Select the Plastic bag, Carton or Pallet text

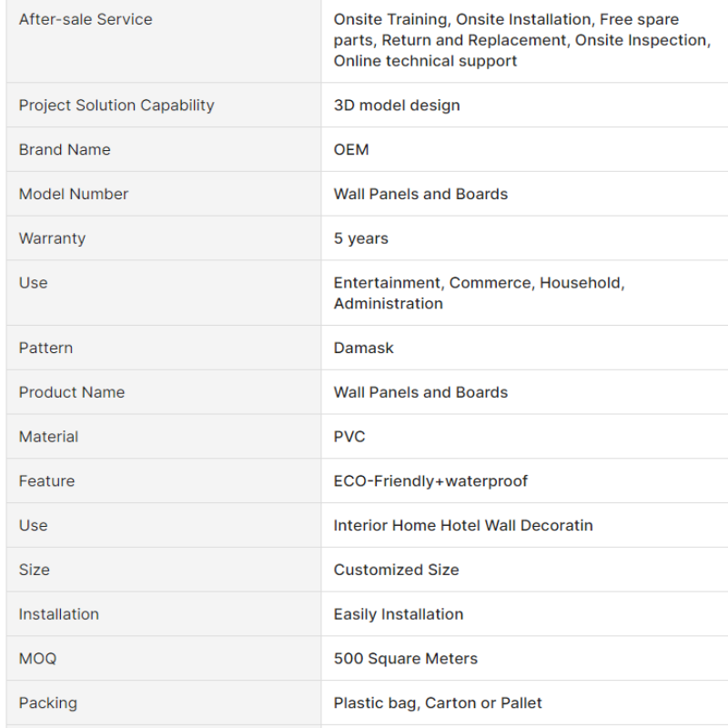pos(438,703)
